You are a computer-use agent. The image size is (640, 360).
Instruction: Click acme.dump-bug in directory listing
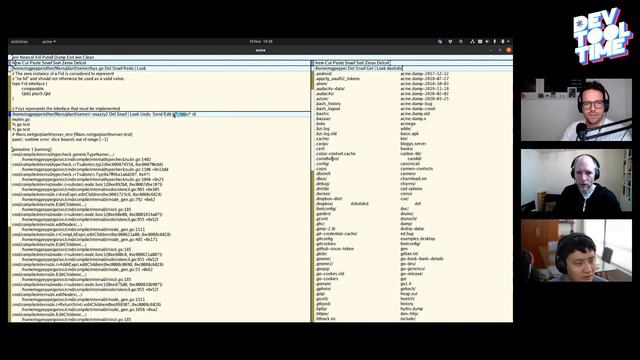coord(416,104)
